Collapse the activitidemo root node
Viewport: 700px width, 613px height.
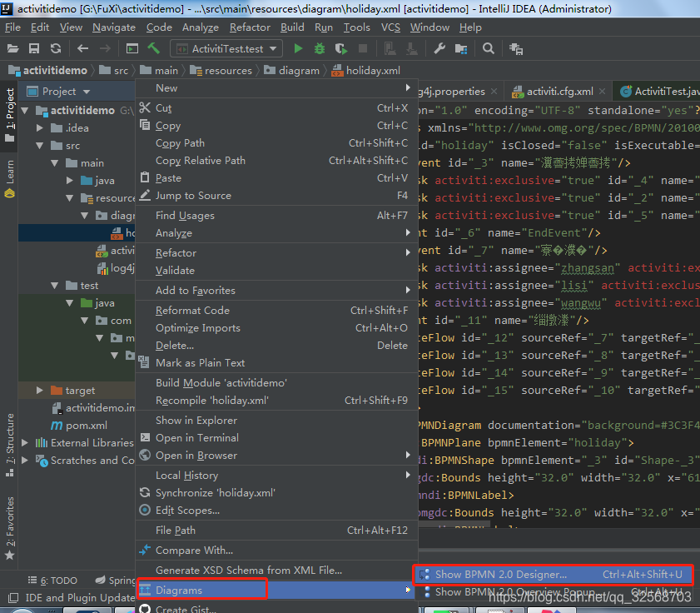(25, 111)
